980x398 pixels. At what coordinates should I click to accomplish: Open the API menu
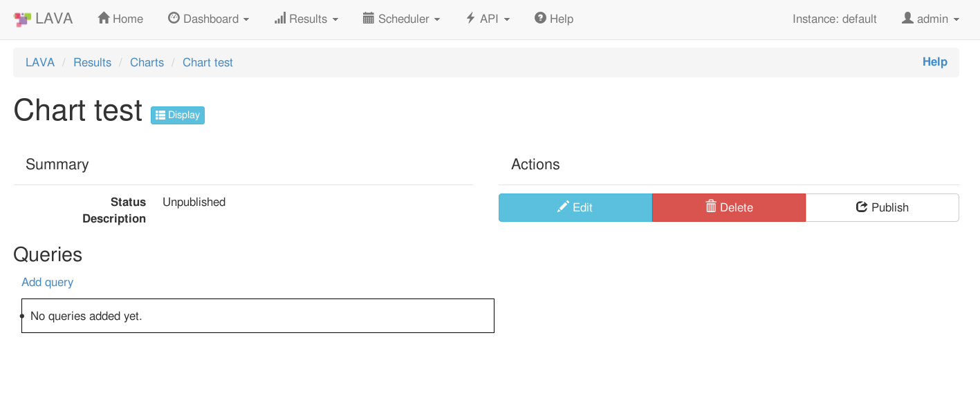[488, 19]
